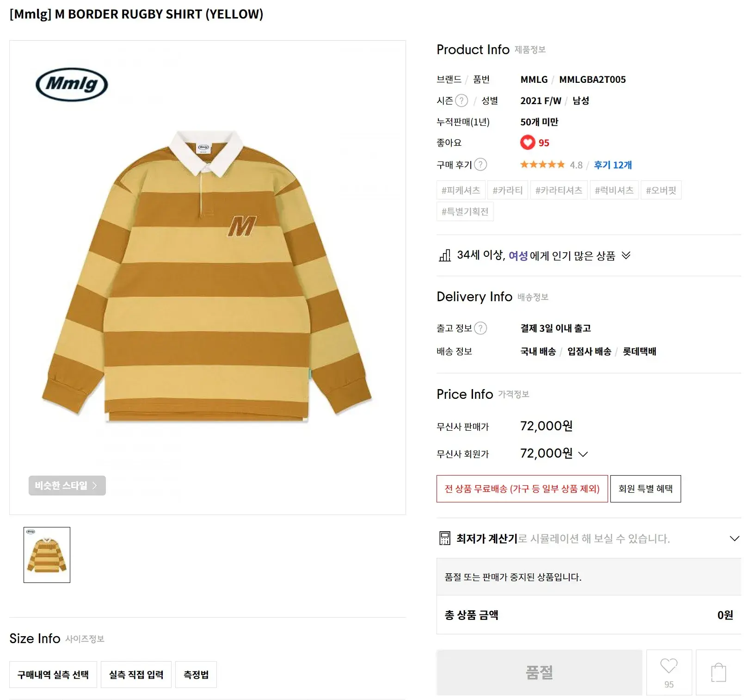Toggle the wishlist heart button
Viewport: 744px width, 700px height.
[x=669, y=672]
